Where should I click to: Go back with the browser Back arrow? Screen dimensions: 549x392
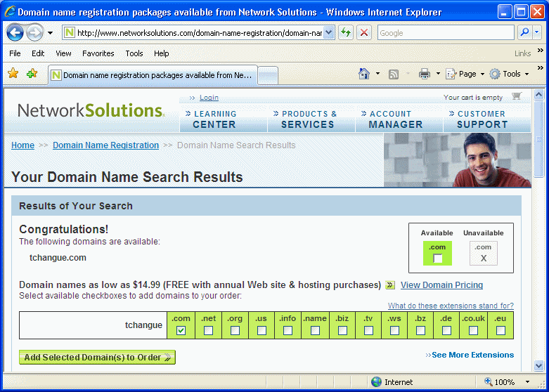(x=15, y=33)
